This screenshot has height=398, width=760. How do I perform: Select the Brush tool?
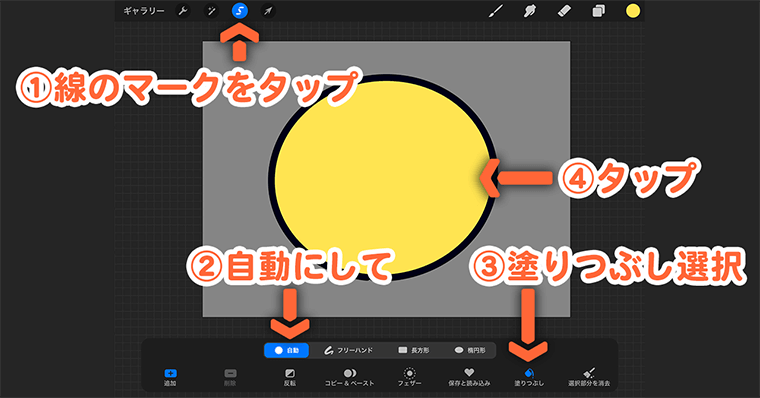click(495, 11)
